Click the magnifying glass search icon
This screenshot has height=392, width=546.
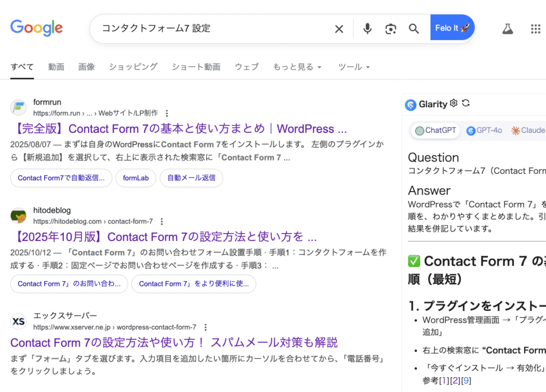tap(414, 29)
